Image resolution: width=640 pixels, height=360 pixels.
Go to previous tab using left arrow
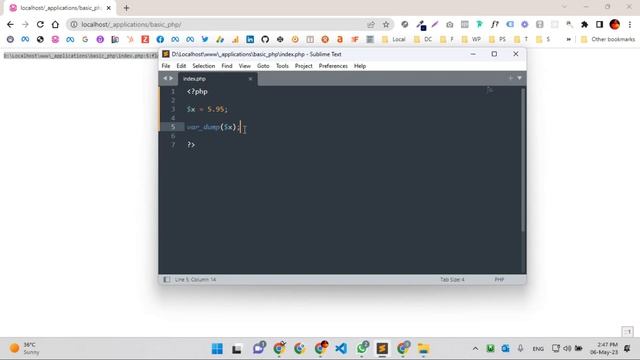(165, 78)
